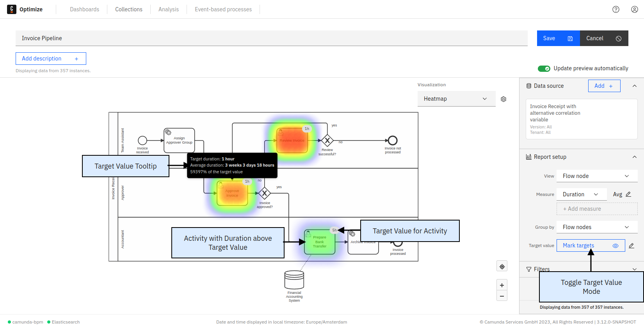This screenshot has width=644, height=329.
Task: Reset diagram position with crosshair icon
Action: tap(502, 267)
